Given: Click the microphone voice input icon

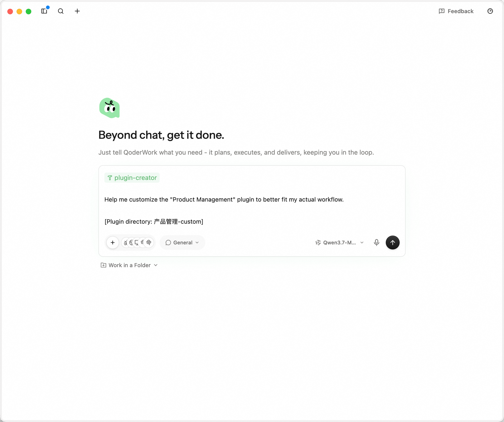Looking at the screenshot, I should coord(376,242).
